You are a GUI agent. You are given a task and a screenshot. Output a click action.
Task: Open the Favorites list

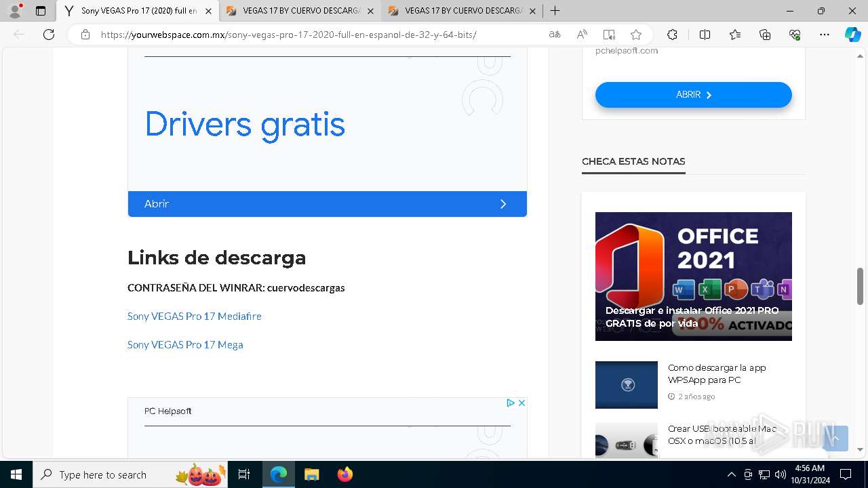(x=735, y=35)
